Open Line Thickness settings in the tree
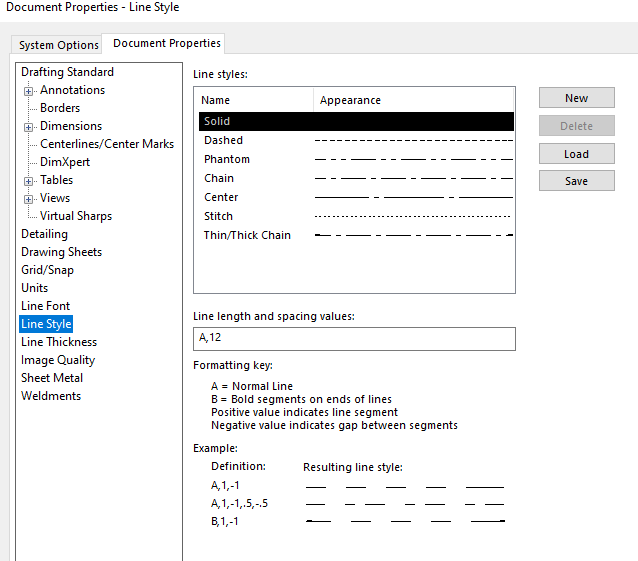 [x=59, y=342]
